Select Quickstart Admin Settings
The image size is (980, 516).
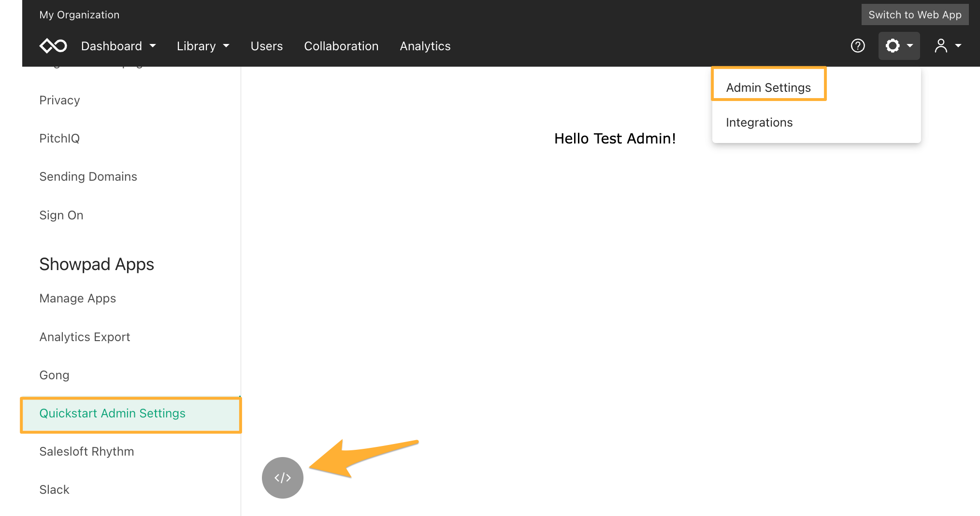click(x=130, y=415)
